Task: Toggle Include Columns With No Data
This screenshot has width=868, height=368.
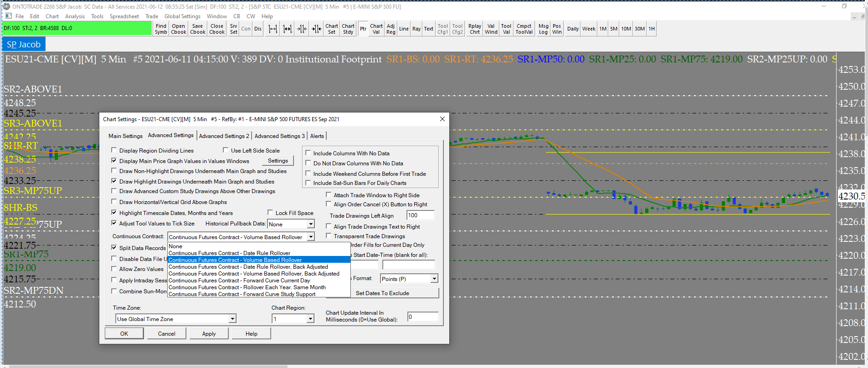Action: click(x=308, y=153)
